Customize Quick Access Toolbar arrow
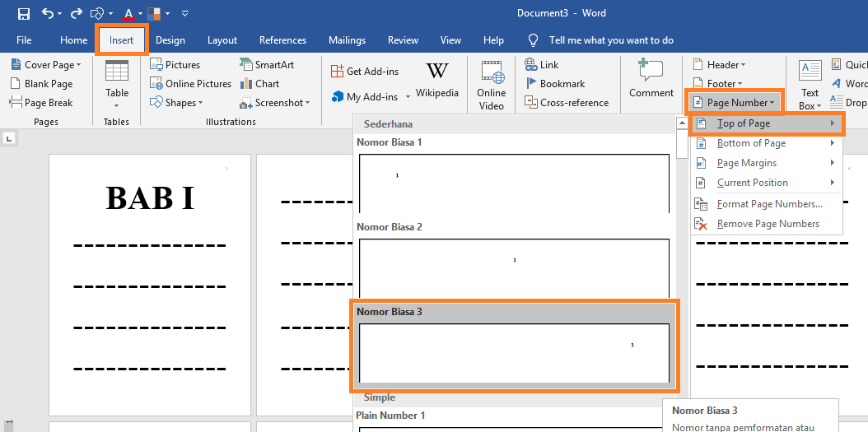The width and height of the screenshot is (868, 432). pyautogui.click(x=185, y=13)
